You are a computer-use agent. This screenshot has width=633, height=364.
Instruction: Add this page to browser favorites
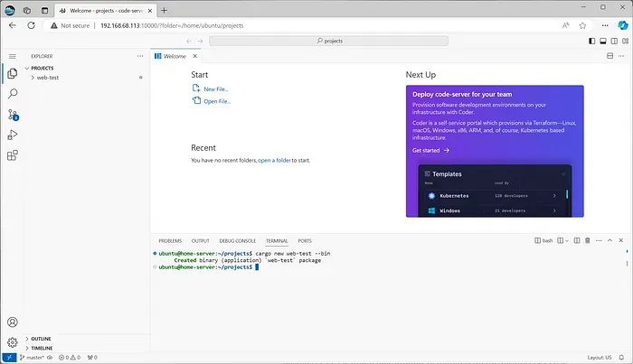(x=582, y=25)
